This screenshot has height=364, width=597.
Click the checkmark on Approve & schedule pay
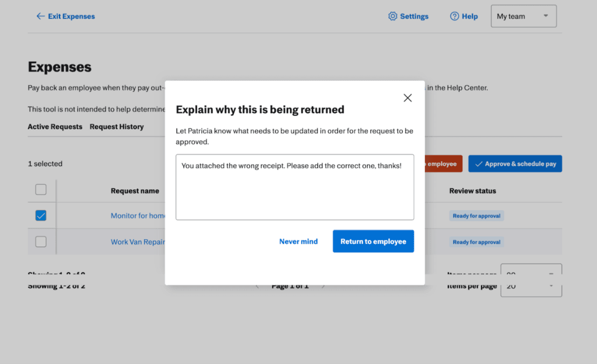point(479,164)
